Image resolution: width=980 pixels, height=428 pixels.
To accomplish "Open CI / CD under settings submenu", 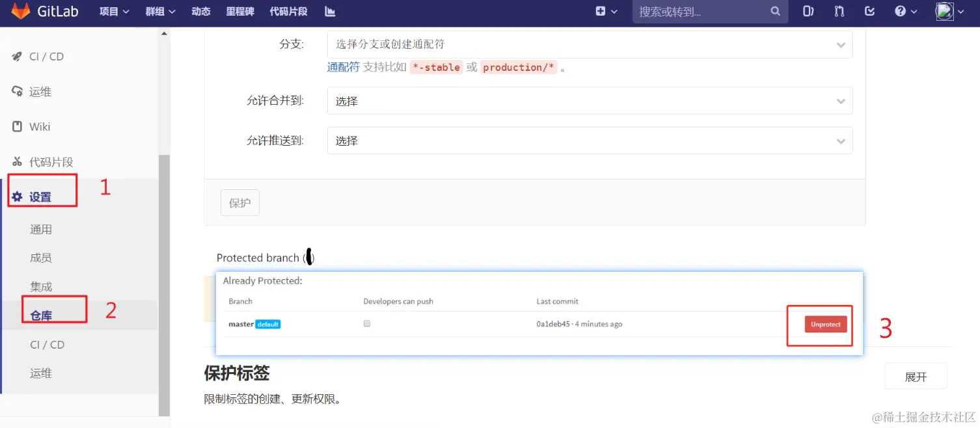I will [x=47, y=344].
